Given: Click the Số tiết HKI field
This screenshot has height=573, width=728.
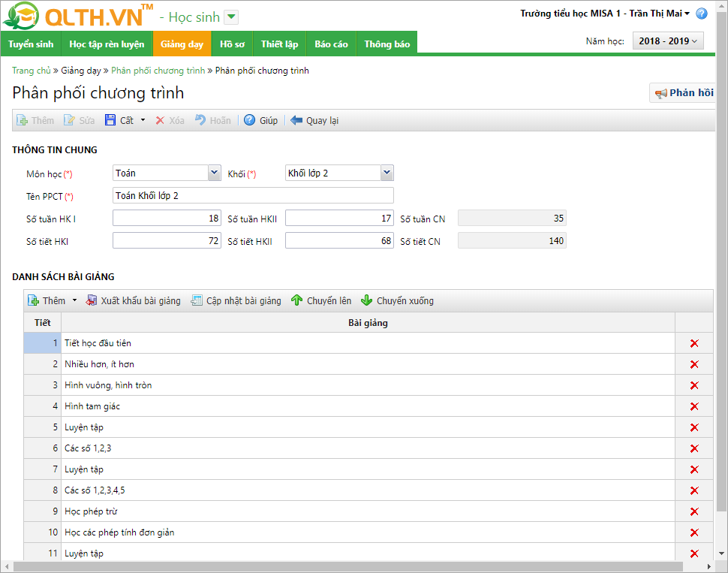Looking at the screenshot, I should point(167,241).
